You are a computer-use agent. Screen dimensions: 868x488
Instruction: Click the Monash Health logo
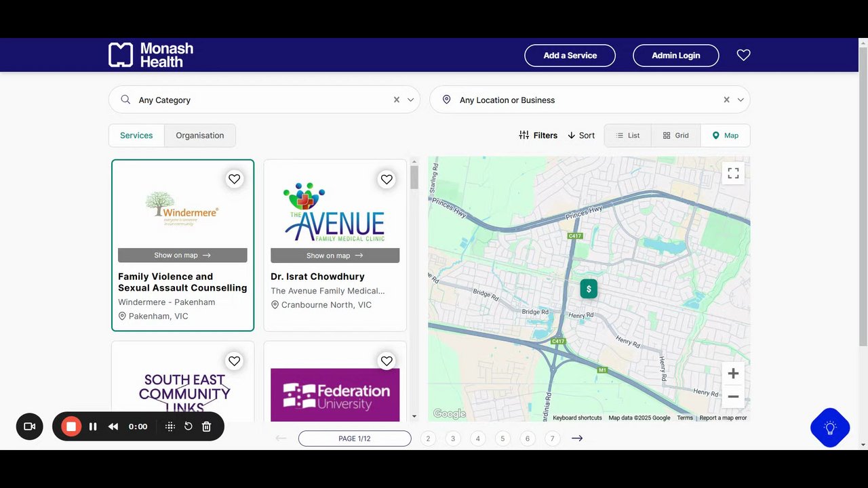click(151, 55)
